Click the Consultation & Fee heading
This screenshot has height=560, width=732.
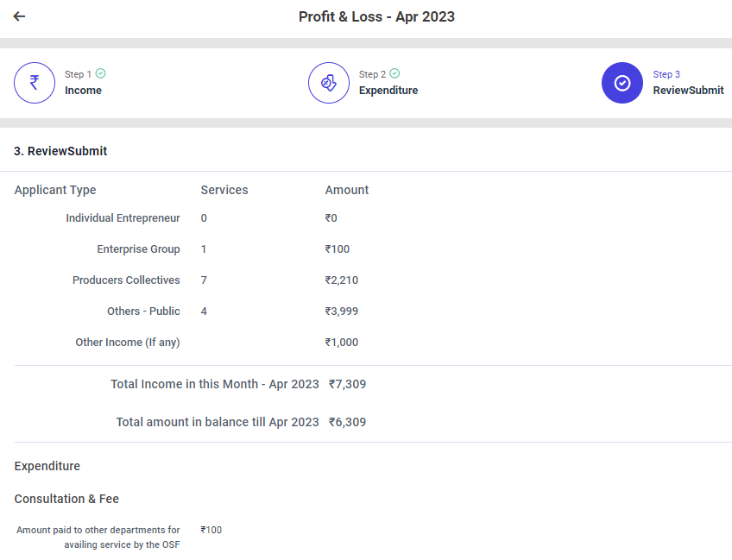pyautogui.click(x=66, y=499)
